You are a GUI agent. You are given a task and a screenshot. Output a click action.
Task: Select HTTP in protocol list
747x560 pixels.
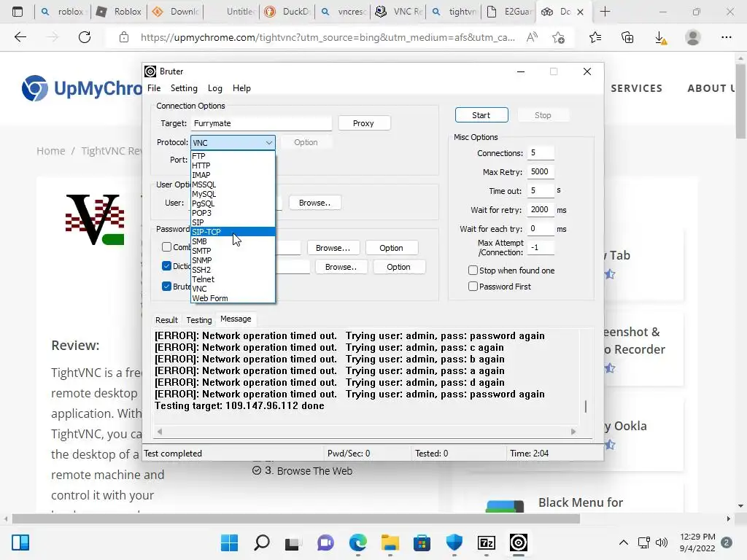pyautogui.click(x=233, y=166)
